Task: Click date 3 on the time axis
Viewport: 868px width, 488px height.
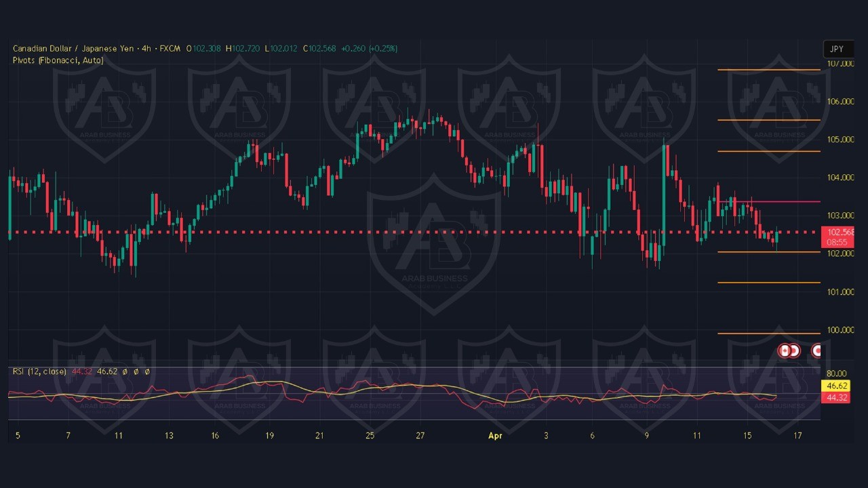Action: (546, 436)
